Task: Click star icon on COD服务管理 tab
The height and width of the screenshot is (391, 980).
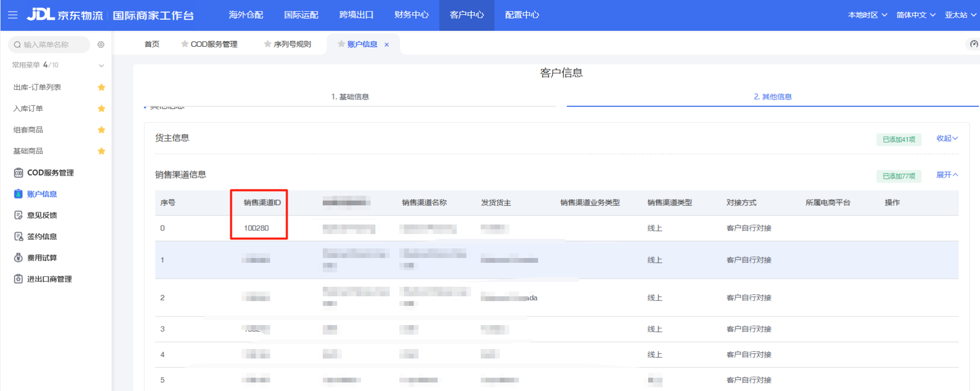Action: [185, 44]
